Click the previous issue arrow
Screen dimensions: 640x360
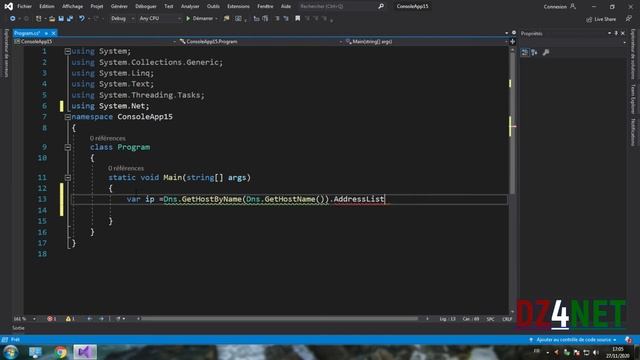coord(90,319)
